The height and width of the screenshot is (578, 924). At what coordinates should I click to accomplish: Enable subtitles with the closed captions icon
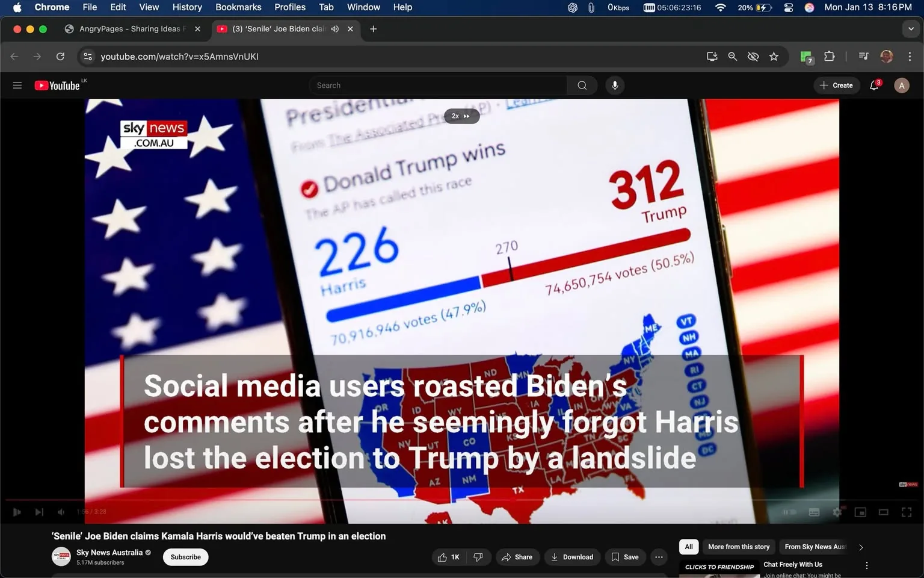(x=814, y=512)
